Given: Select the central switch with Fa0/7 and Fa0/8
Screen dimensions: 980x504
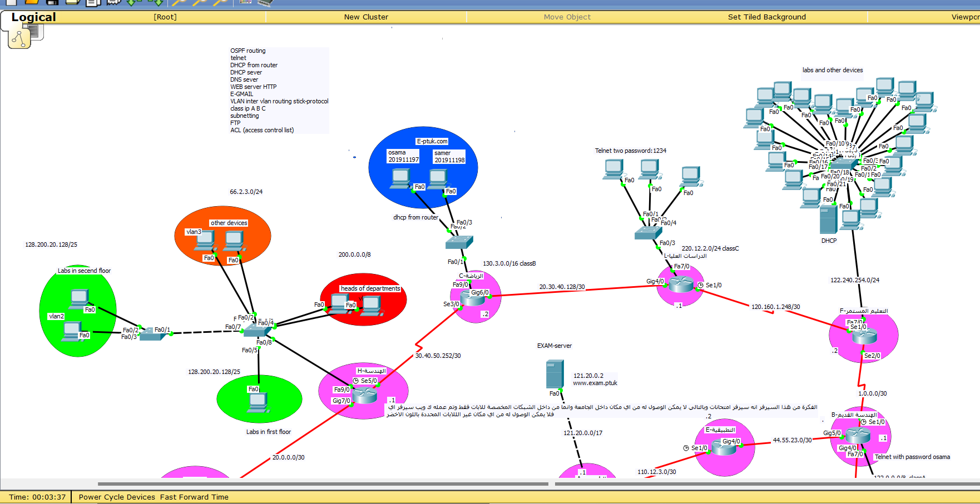Looking at the screenshot, I should (257, 331).
